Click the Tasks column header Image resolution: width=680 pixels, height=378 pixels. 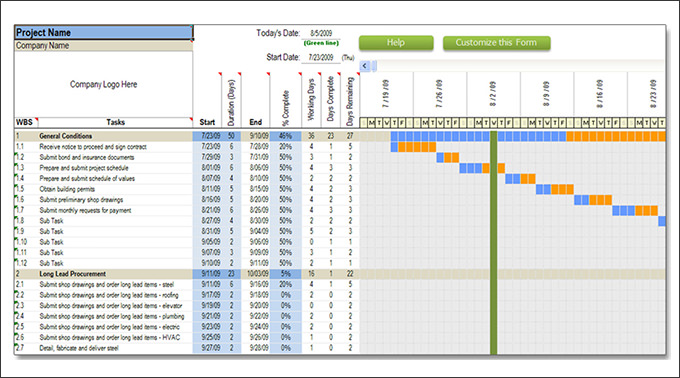pos(115,122)
